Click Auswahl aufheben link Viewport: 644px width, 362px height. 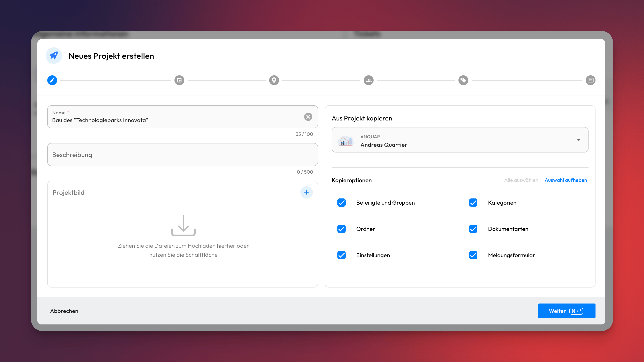click(x=566, y=180)
